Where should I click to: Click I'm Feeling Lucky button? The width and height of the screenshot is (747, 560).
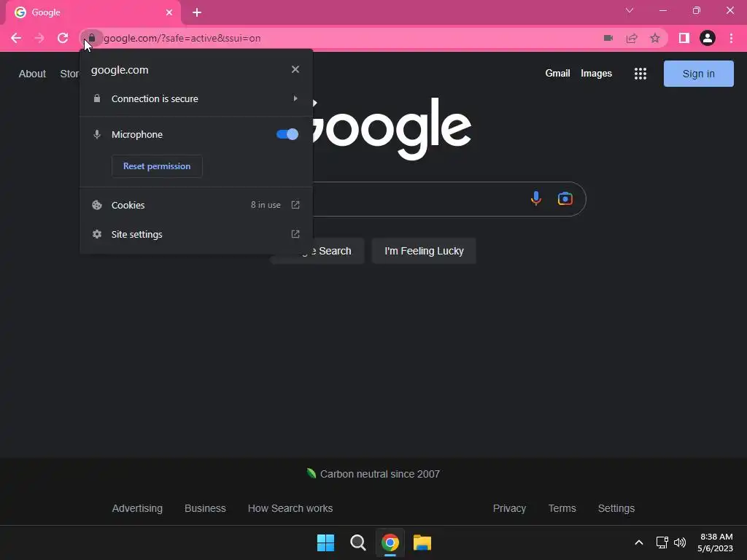point(424,251)
